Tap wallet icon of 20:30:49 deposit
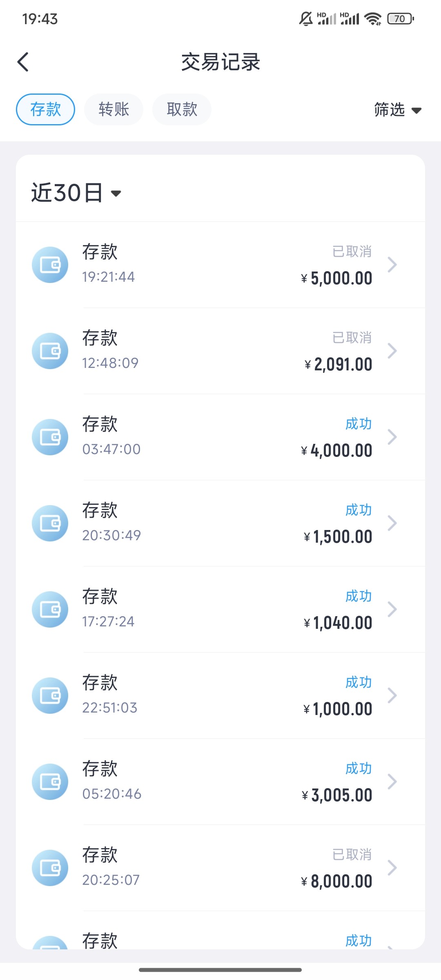441x980 pixels. pyautogui.click(x=50, y=523)
